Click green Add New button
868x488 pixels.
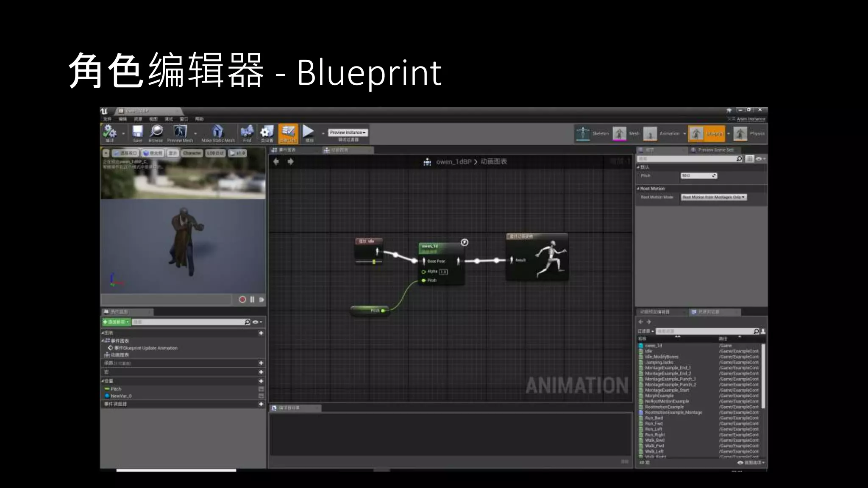click(x=116, y=322)
